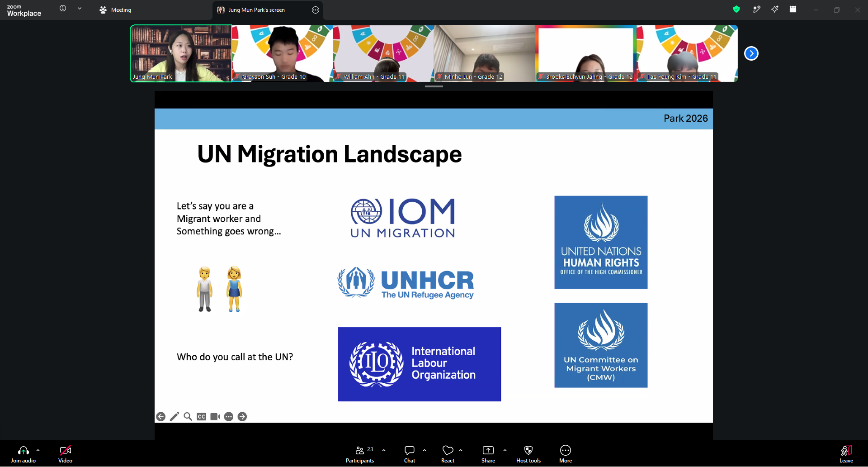Open Chat panel
The image size is (868, 467).
[410, 454]
